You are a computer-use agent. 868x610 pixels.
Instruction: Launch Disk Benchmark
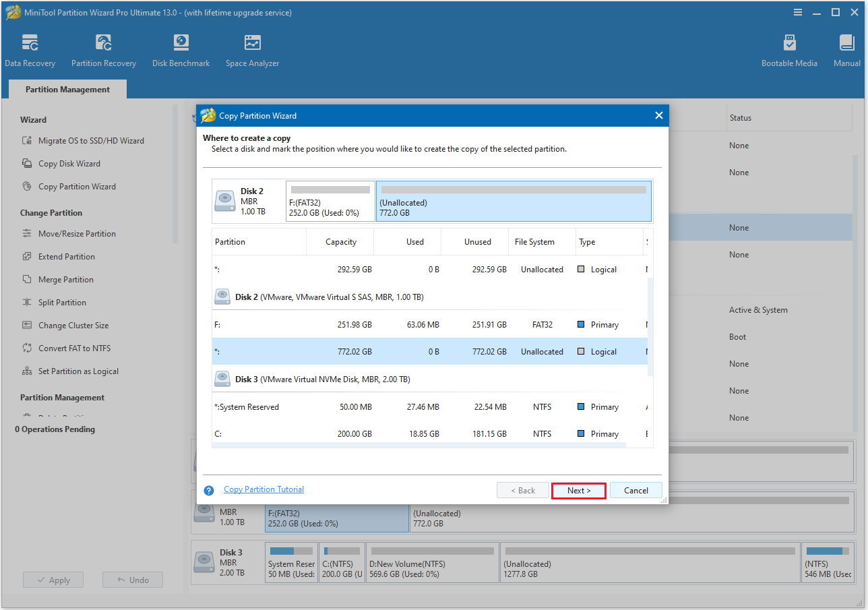[181, 49]
